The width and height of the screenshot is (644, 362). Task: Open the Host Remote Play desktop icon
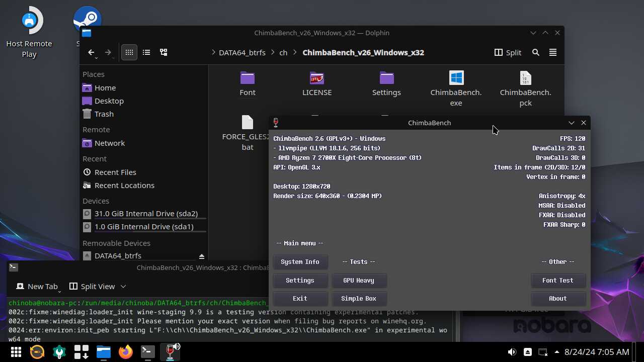(29, 32)
